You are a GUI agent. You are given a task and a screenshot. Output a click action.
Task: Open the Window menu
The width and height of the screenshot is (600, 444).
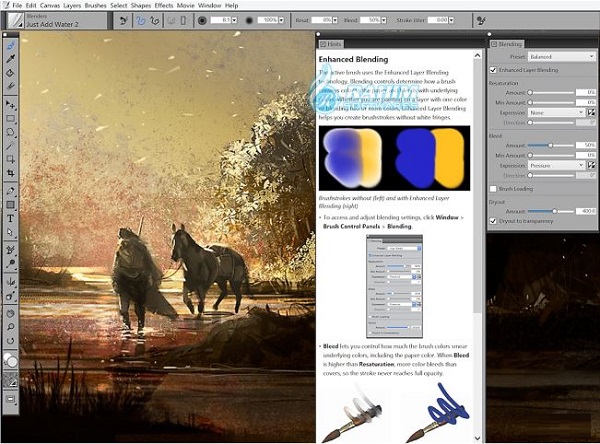[210, 5]
